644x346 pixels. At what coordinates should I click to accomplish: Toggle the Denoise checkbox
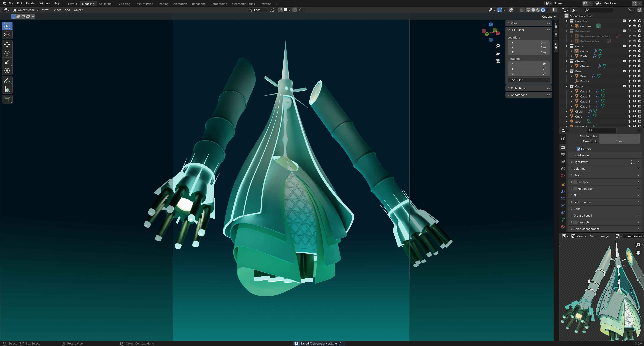(578, 149)
